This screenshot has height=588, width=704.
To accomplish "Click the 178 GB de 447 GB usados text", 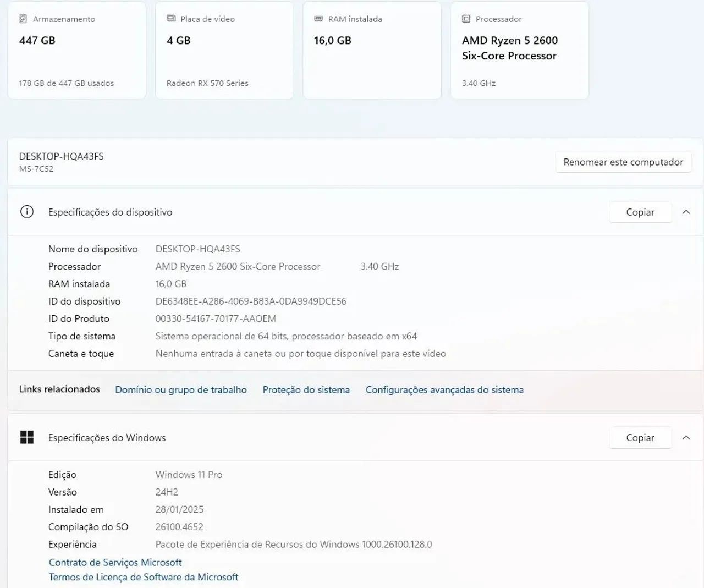I will click(67, 83).
